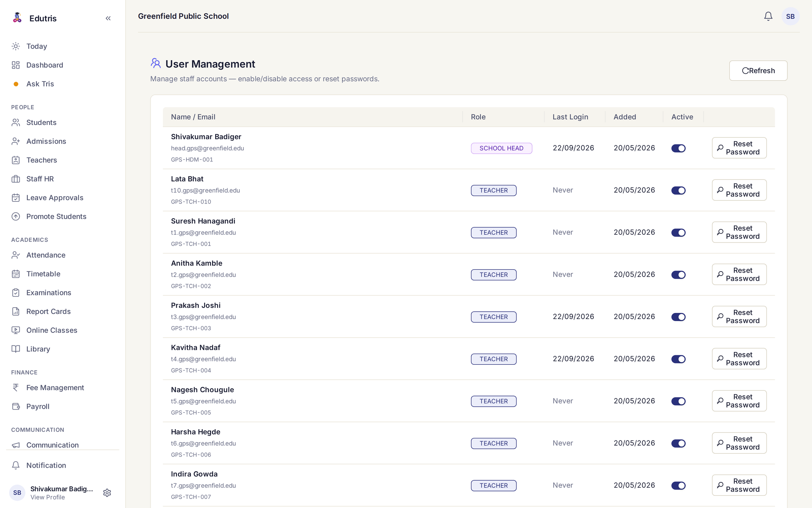Click the Last Login column header
812x508 pixels.
pos(570,117)
